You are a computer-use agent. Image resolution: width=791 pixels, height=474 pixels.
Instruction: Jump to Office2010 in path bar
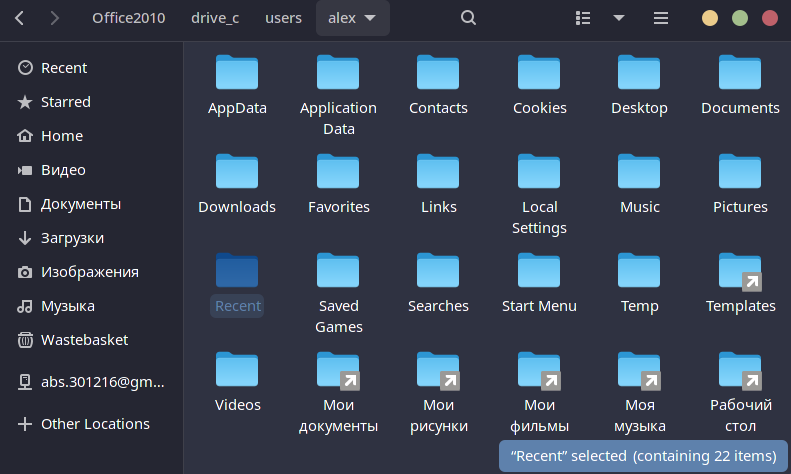pyautogui.click(x=128, y=18)
